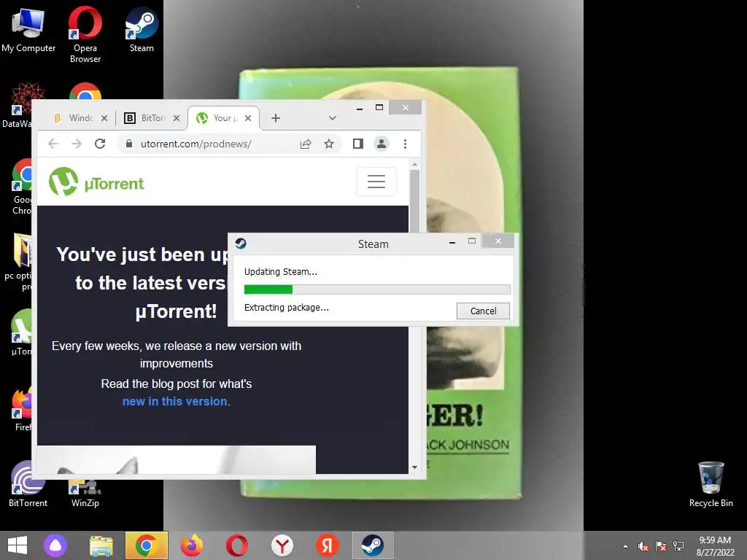
Task: Switch to Chrome in the taskbar
Action: (x=146, y=545)
